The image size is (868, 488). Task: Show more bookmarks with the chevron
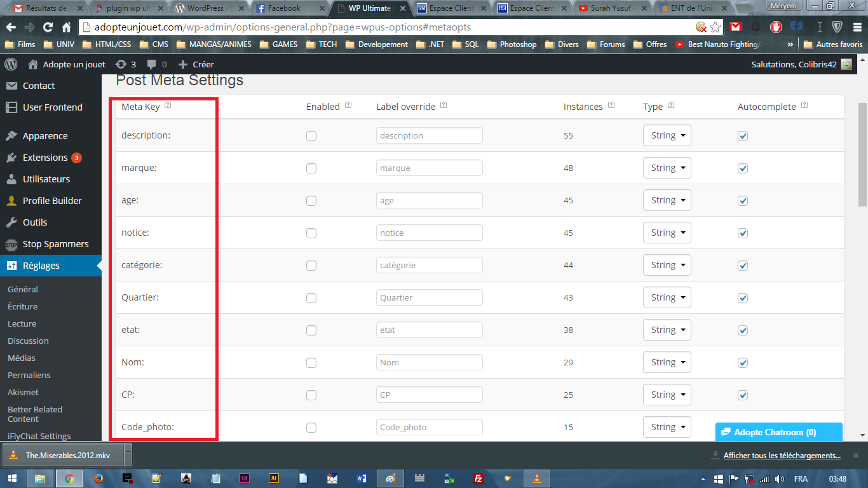pyautogui.click(x=790, y=44)
